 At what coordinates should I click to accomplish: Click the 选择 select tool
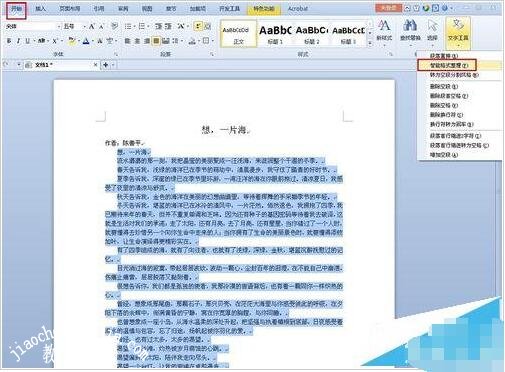pyautogui.click(x=432, y=30)
